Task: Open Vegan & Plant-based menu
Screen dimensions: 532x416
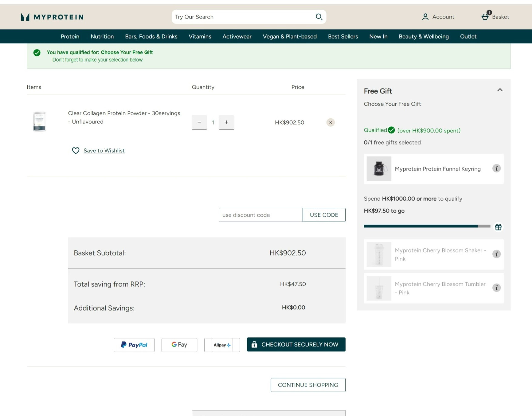Action: [x=290, y=37]
